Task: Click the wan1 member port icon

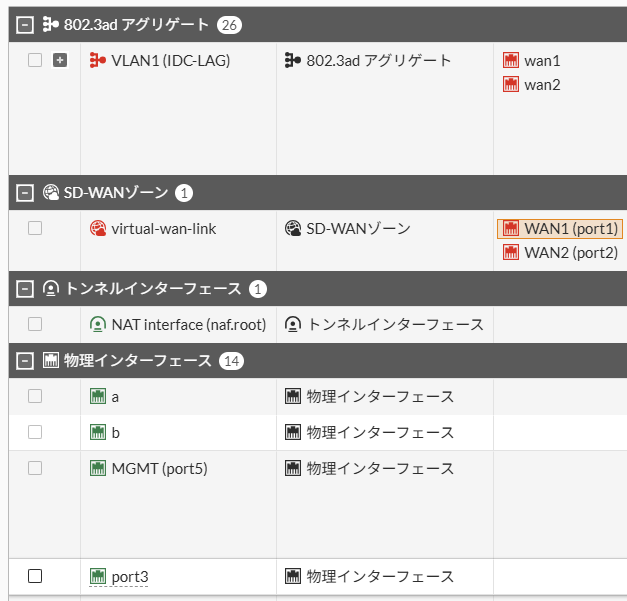Action: coord(511,61)
